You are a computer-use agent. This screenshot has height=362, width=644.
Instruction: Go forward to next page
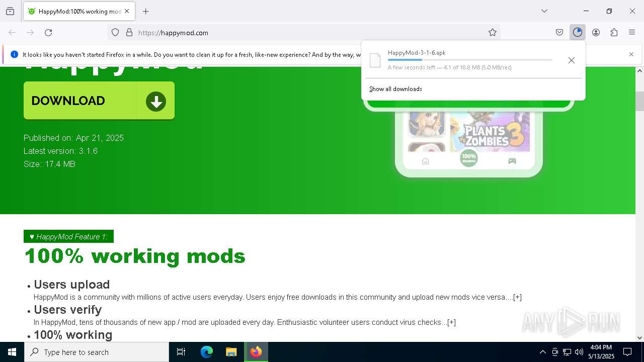coord(30,32)
